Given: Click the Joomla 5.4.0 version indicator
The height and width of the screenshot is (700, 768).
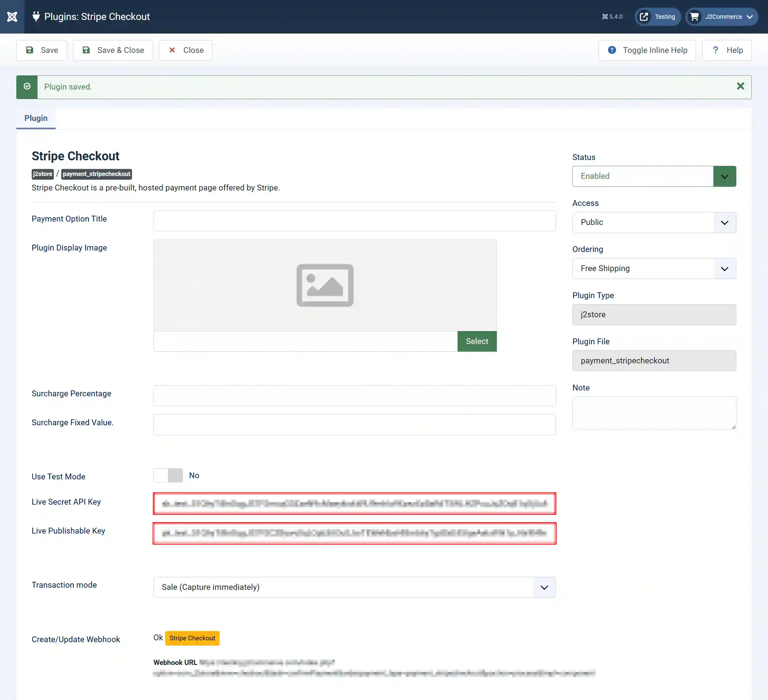Looking at the screenshot, I should tap(612, 17).
